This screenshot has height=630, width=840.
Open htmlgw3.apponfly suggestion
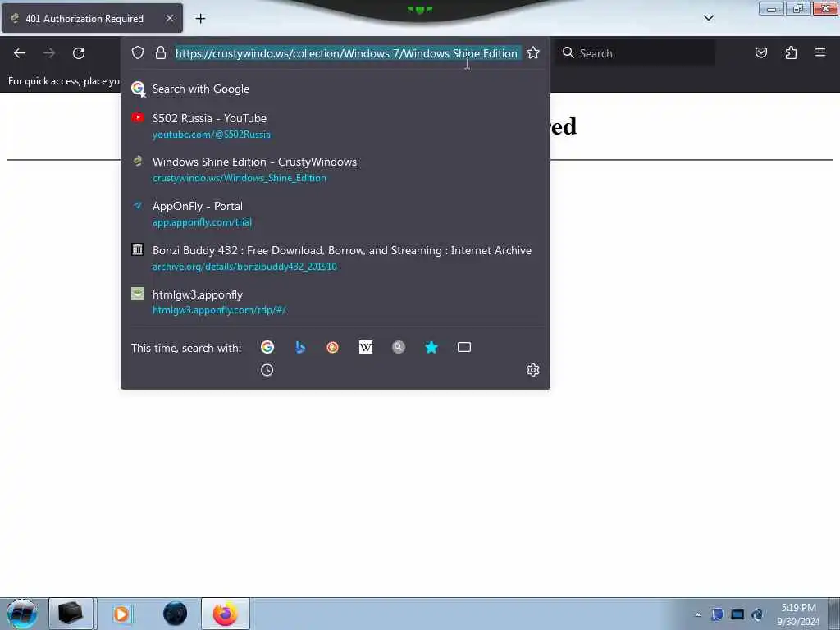tap(336, 302)
